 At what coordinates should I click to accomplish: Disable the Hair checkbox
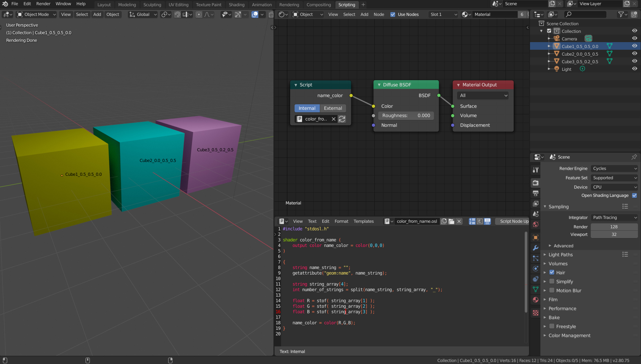[x=552, y=272]
